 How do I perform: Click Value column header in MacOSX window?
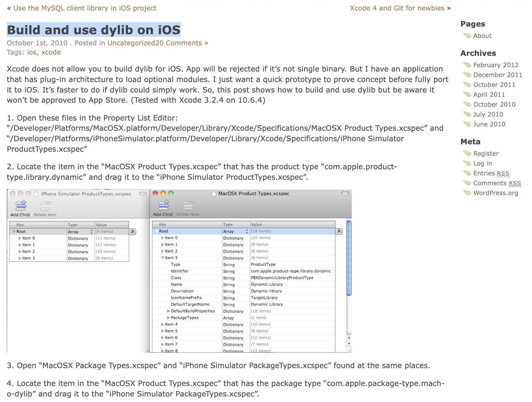293,224
